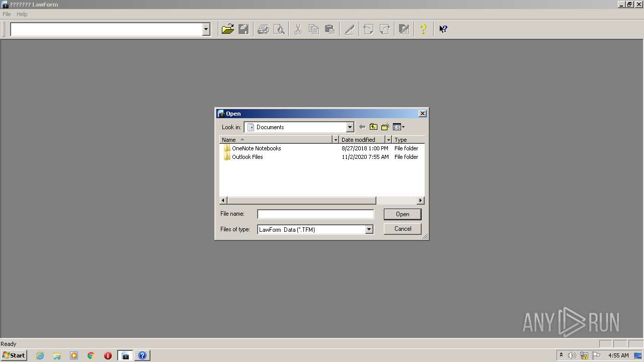
Task: Launch Windows Media Player from taskbar
Action: (x=74, y=355)
